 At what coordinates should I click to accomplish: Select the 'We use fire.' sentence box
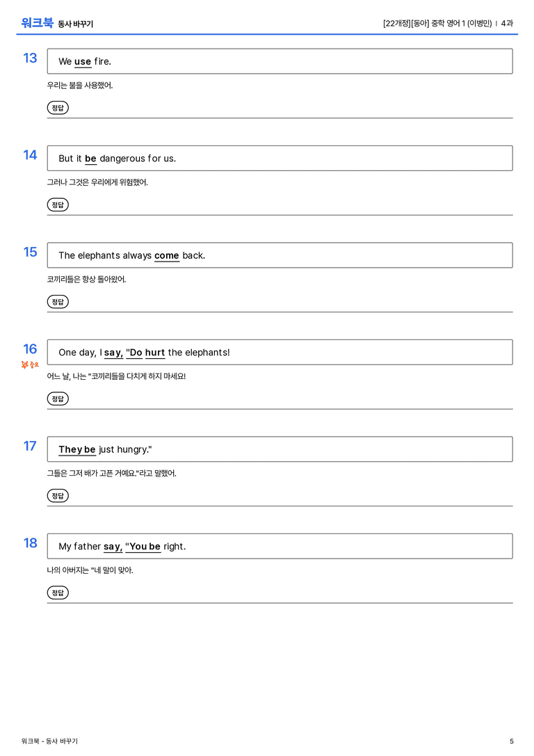[280, 61]
